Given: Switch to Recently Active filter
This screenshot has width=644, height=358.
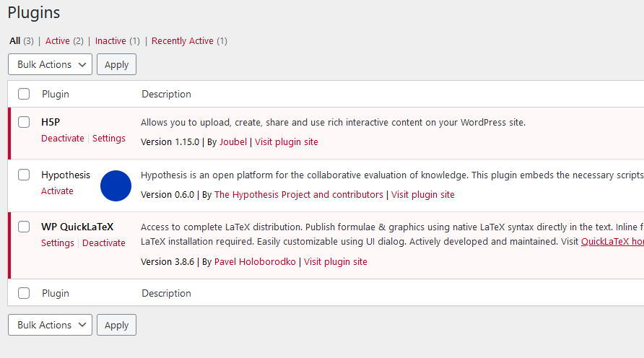Looking at the screenshot, I should (x=183, y=41).
